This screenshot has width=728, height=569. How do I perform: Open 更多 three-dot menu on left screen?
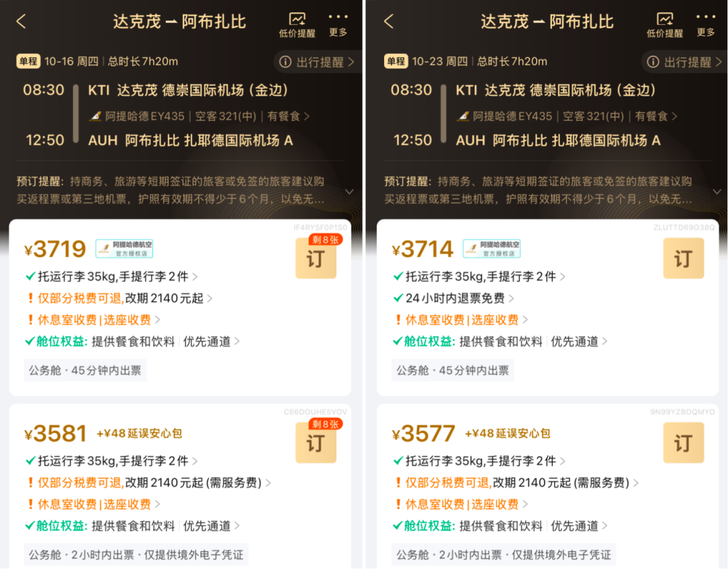coord(338,25)
